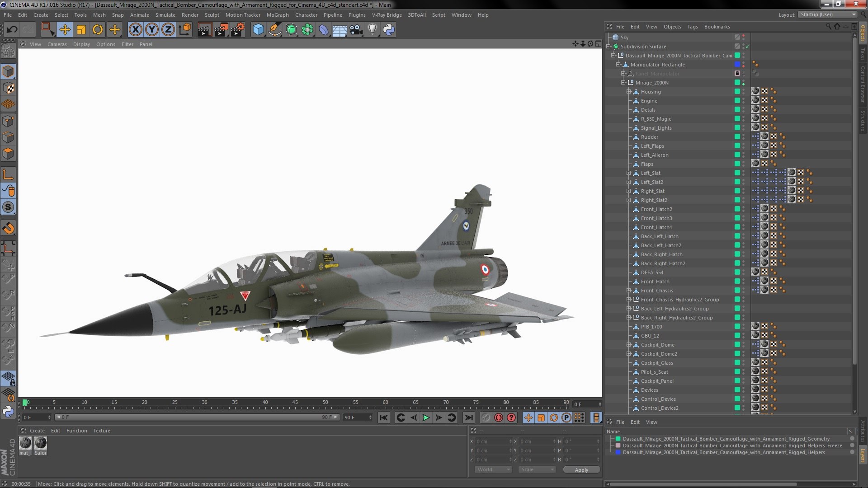Open the spline pen tool
This screenshot has height=488, width=868.
[274, 30]
